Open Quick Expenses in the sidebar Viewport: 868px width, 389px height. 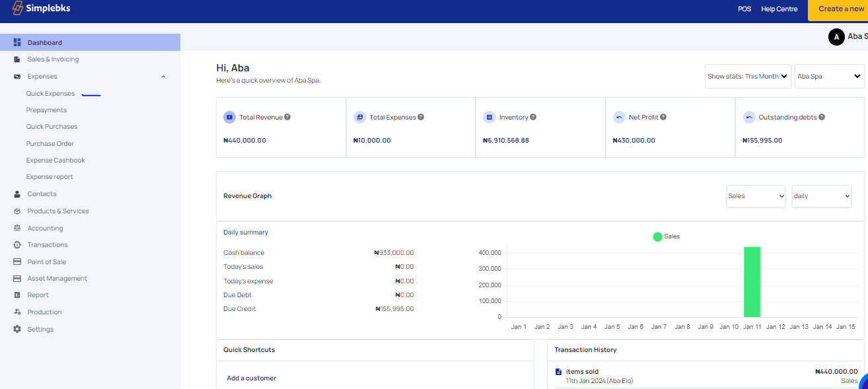click(x=50, y=94)
